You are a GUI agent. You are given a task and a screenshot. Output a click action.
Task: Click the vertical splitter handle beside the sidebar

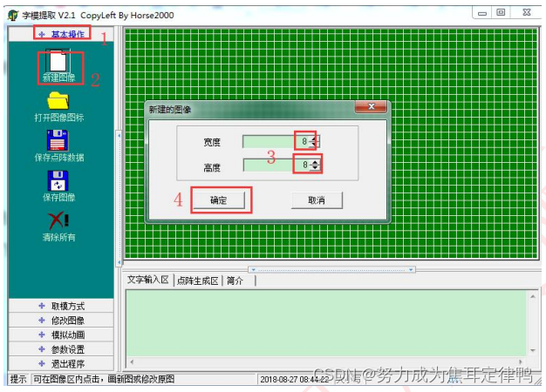click(x=119, y=199)
